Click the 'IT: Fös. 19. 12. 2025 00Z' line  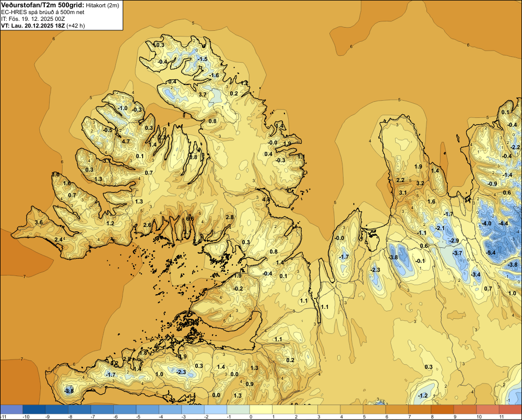pyautogui.click(x=33, y=19)
